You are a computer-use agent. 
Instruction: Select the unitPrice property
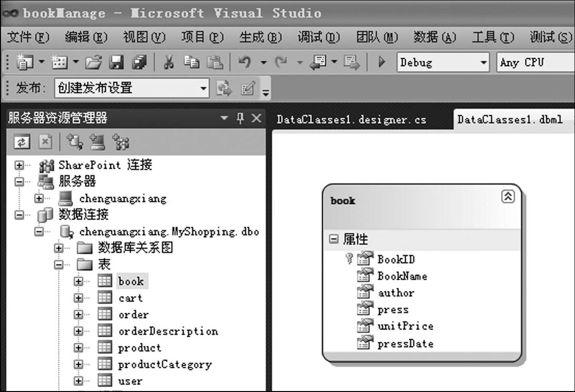(405, 326)
